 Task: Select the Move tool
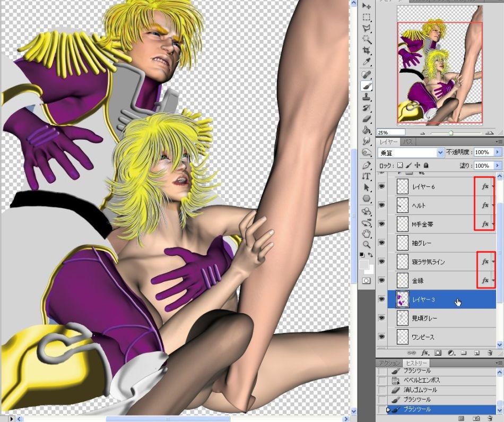click(x=367, y=5)
